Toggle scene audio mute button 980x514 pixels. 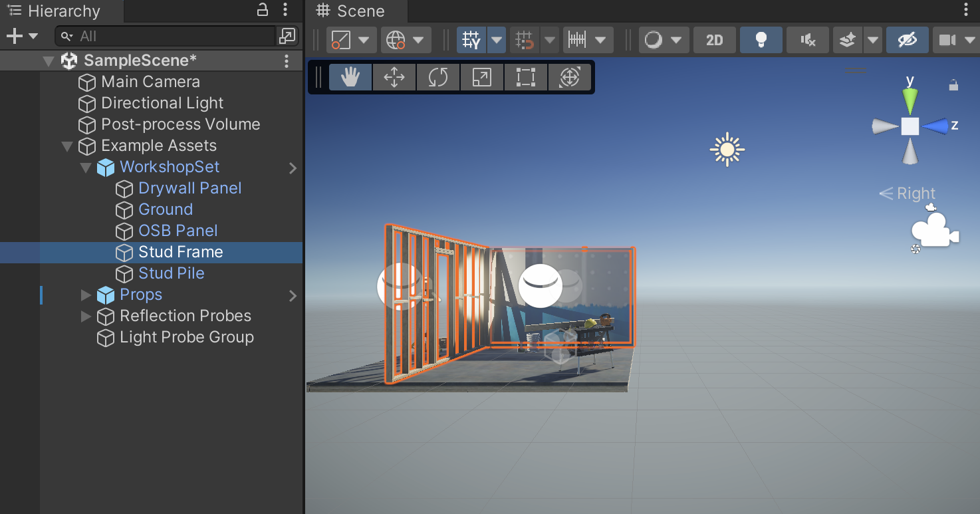coord(808,40)
